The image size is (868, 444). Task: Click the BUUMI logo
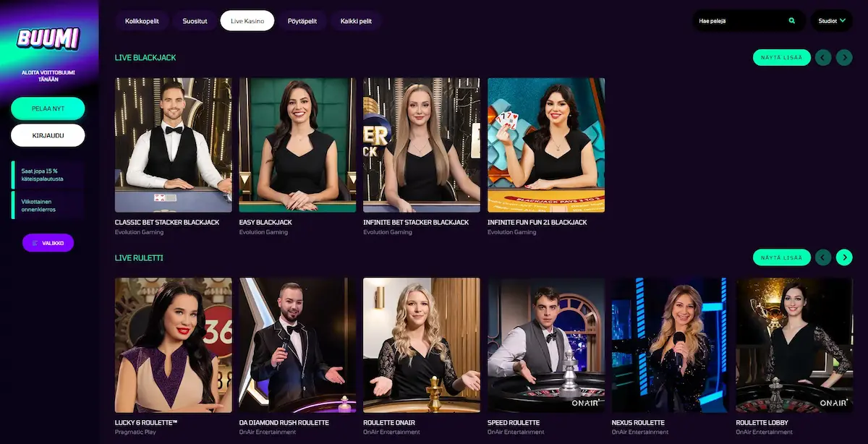(x=48, y=38)
